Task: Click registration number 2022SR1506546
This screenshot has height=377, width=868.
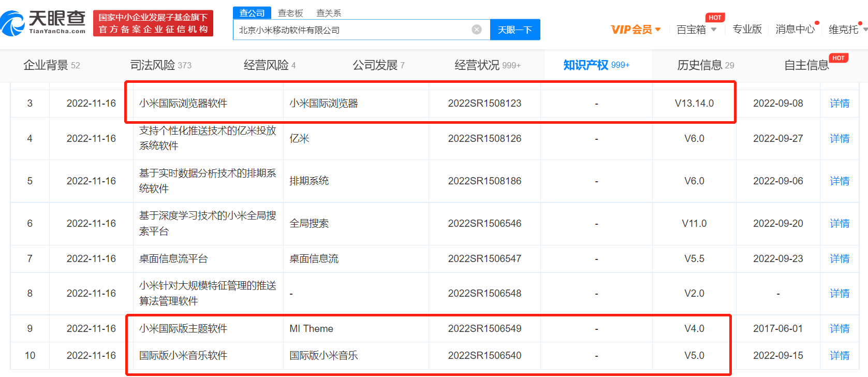Action: (484, 223)
